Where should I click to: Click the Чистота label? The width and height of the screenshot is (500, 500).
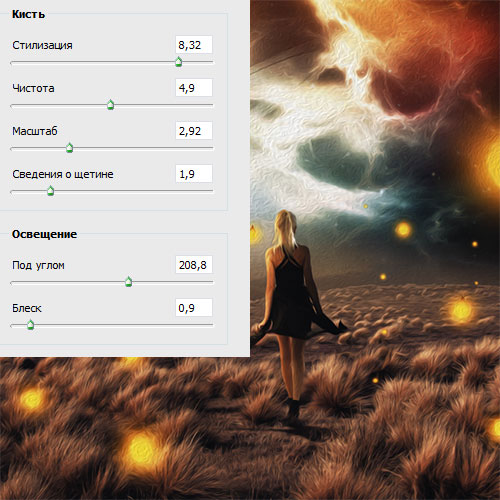(x=33, y=88)
